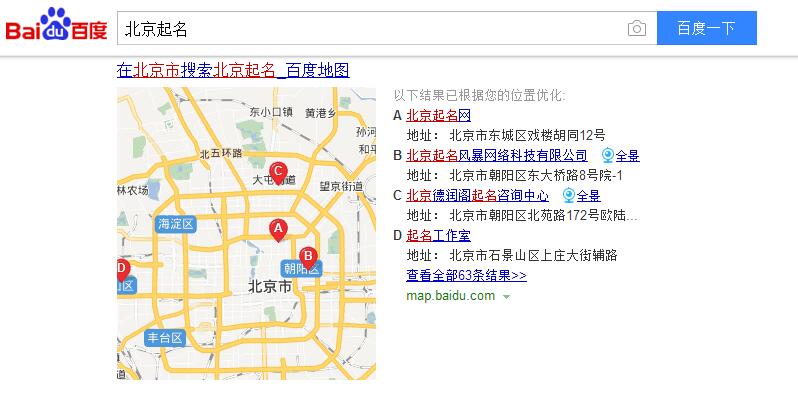This screenshot has width=798, height=394.
Task: Click map marker C
Action: point(278,173)
